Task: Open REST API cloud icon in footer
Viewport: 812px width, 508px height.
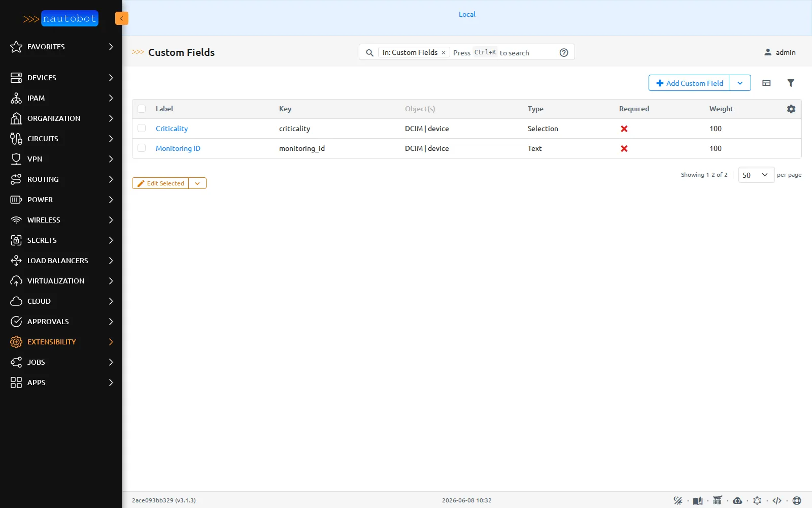Action: [x=737, y=500]
